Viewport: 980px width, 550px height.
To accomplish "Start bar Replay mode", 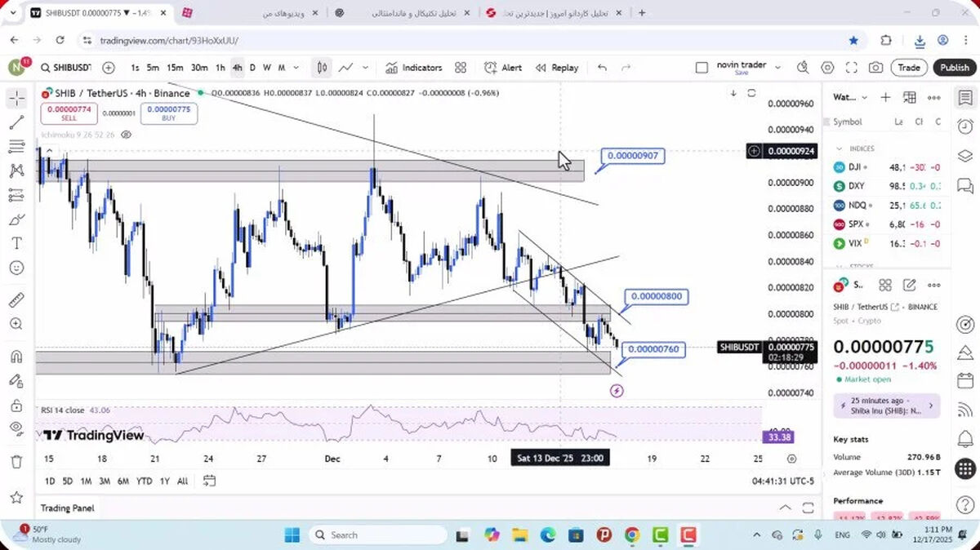I will tap(557, 68).
